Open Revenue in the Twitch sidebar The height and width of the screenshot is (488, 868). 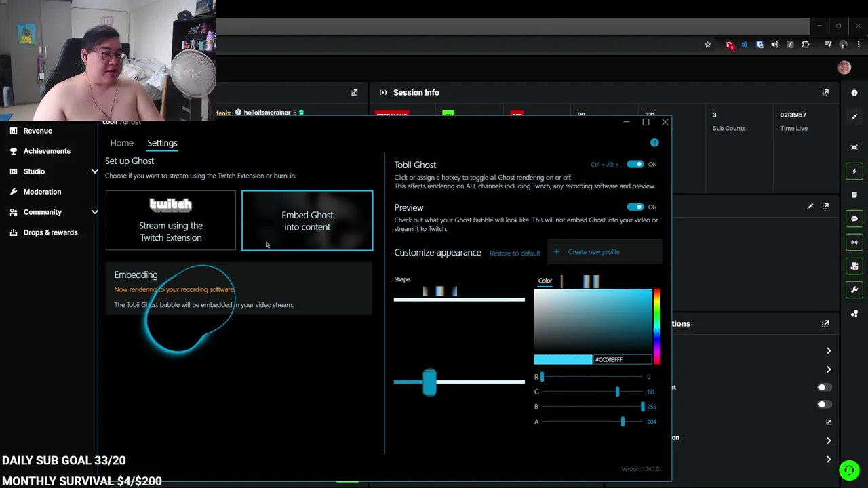(37, 131)
